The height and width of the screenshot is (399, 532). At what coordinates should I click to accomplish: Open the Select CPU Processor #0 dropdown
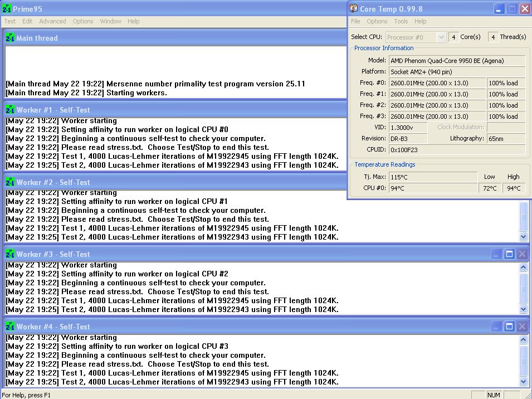pos(441,37)
